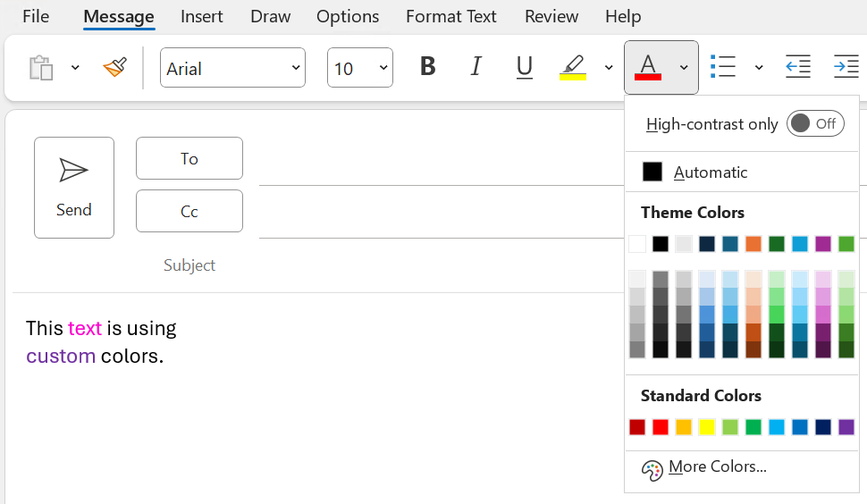The image size is (867, 504).
Task: Toggle Italic formatting
Action: (476, 67)
